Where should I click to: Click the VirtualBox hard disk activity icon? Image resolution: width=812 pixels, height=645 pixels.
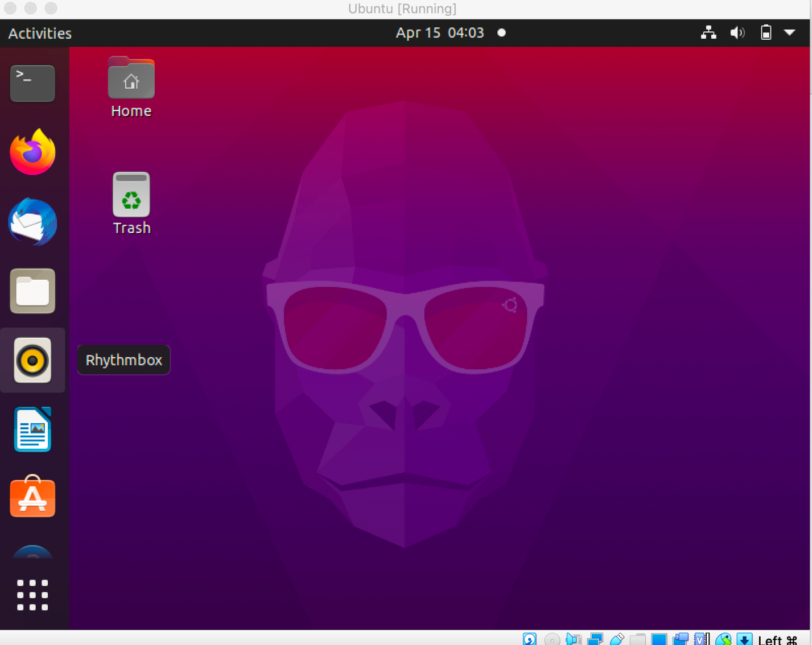pos(529,639)
